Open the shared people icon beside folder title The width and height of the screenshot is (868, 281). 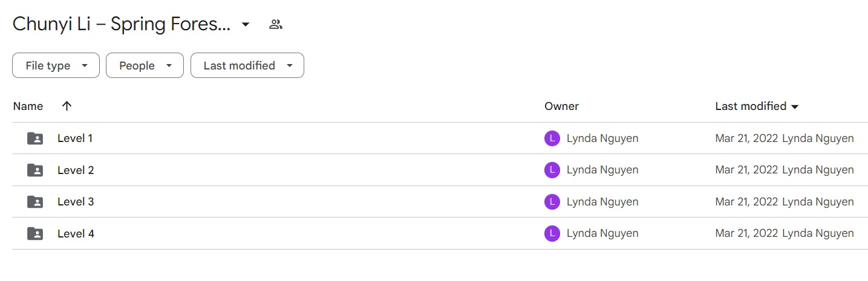[276, 25]
